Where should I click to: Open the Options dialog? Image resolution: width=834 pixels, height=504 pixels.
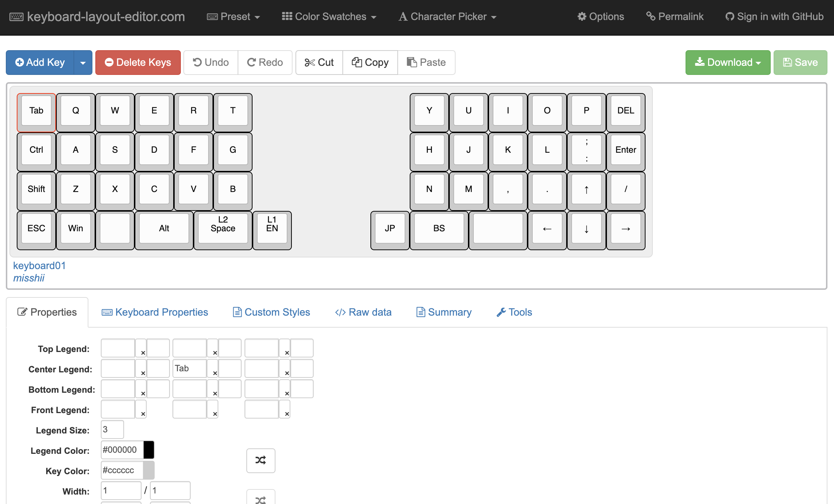(x=601, y=17)
